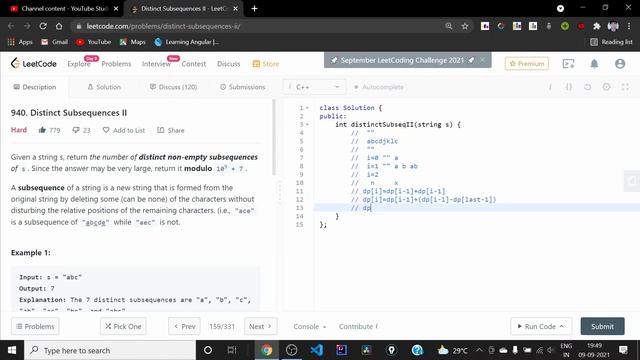Switch to Description tab
The height and width of the screenshot is (360, 640).
pos(35,87)
